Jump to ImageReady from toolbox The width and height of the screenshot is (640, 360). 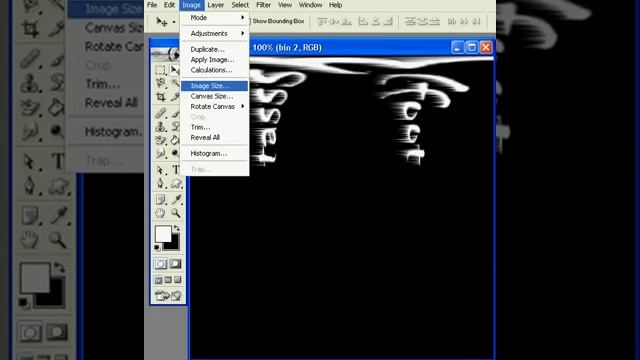pyautogui.click(x=168, y=295)
